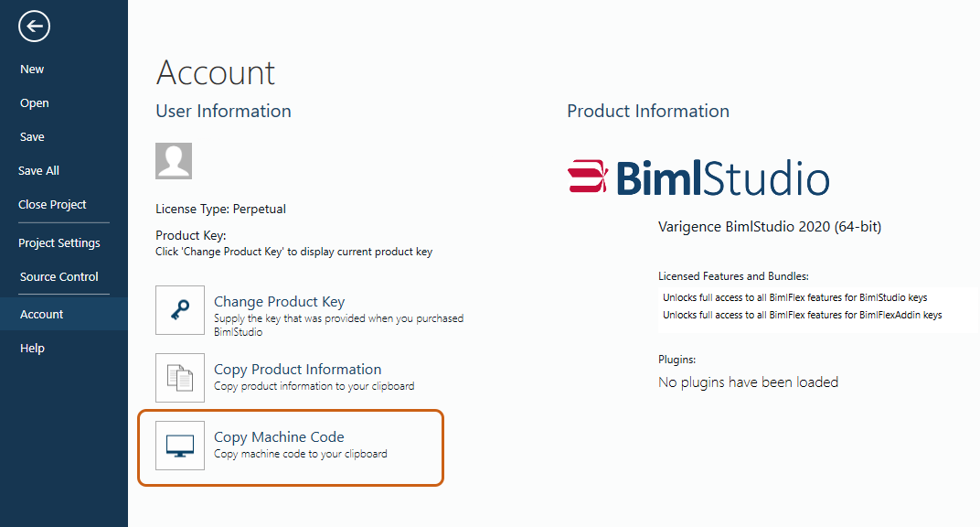Click the 'Product Information' heading
Image resolution: width=980 pixels, height=527 pixels.
pyautogui.click(x=648, y=112)
